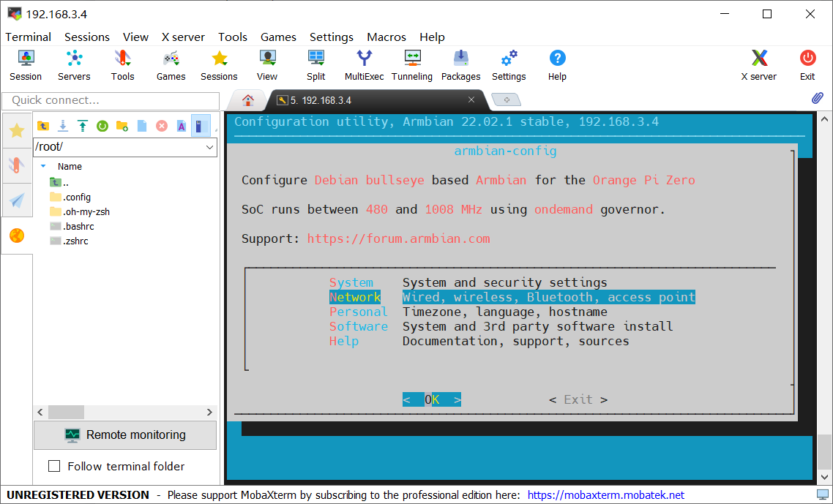Select the System menu entry
Screen dimensions: 833x504
[x=351, y=282]
